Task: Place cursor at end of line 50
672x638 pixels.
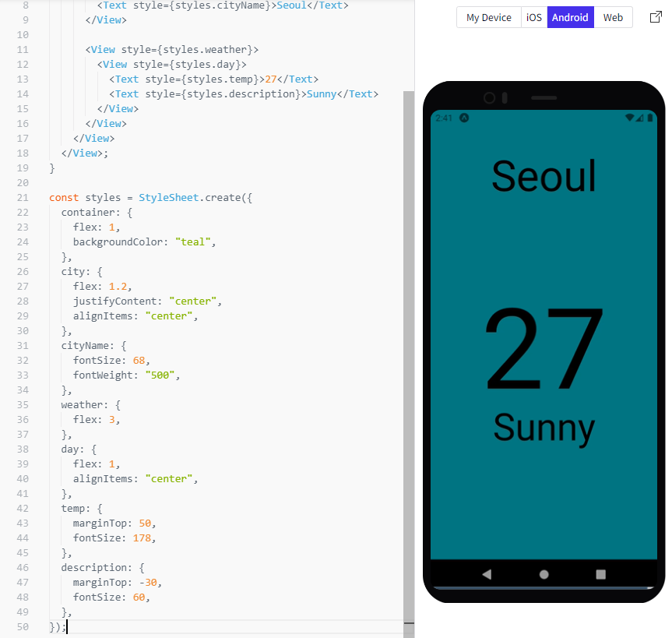Action: point(68,627)
